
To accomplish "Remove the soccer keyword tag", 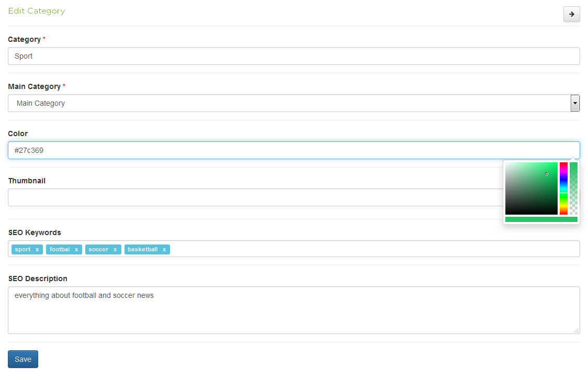I will point(115,250).
